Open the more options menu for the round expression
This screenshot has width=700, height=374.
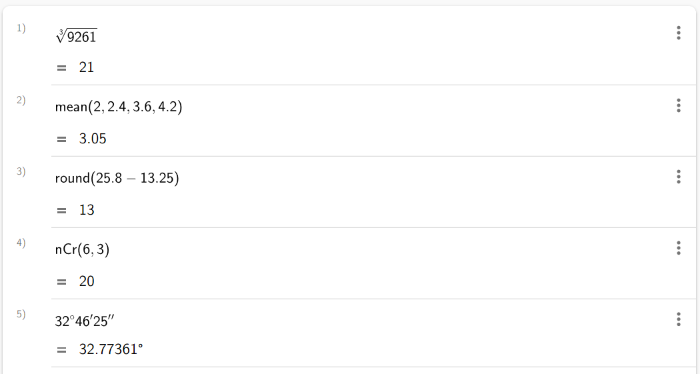pyautogui.click(x=678, y=177)
